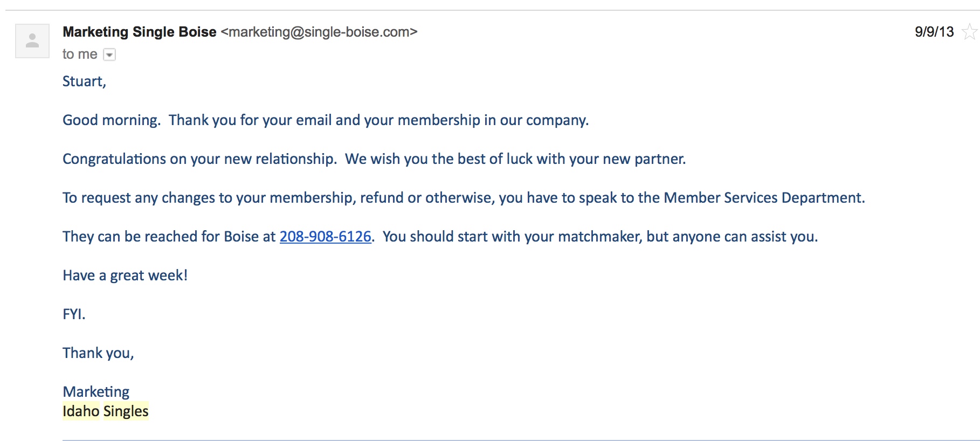Click the "to me" recipient text

click(80, 54)
